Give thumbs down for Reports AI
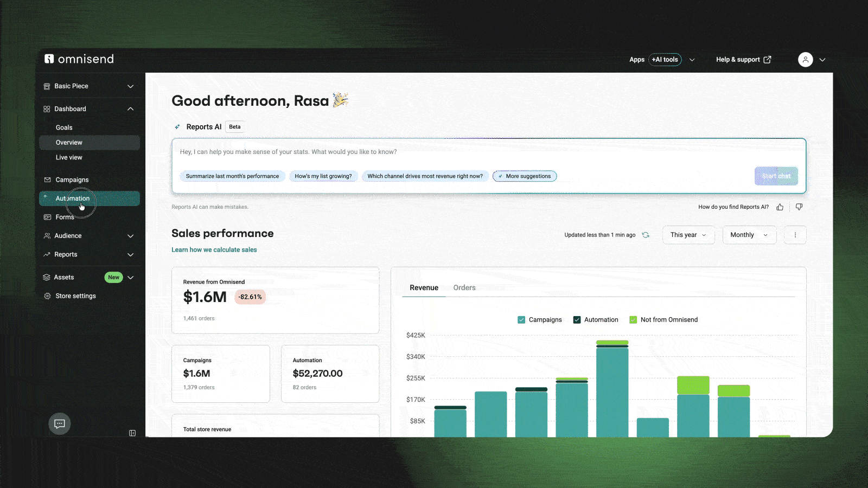This screenshot has height=488, width=868. (x=799, y=207)
